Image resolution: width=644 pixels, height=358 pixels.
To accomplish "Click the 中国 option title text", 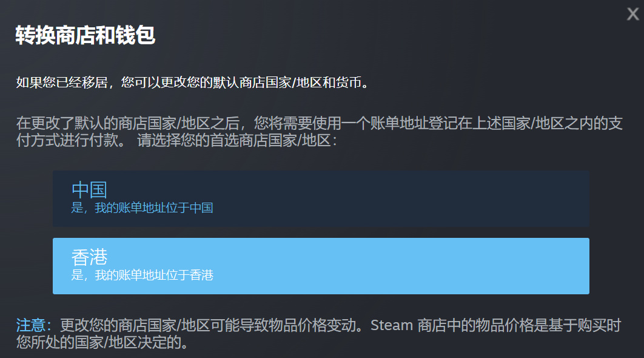I will point(89,190).
